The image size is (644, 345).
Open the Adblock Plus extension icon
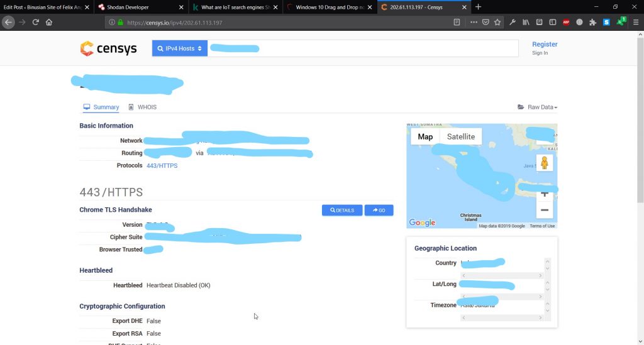566,22
